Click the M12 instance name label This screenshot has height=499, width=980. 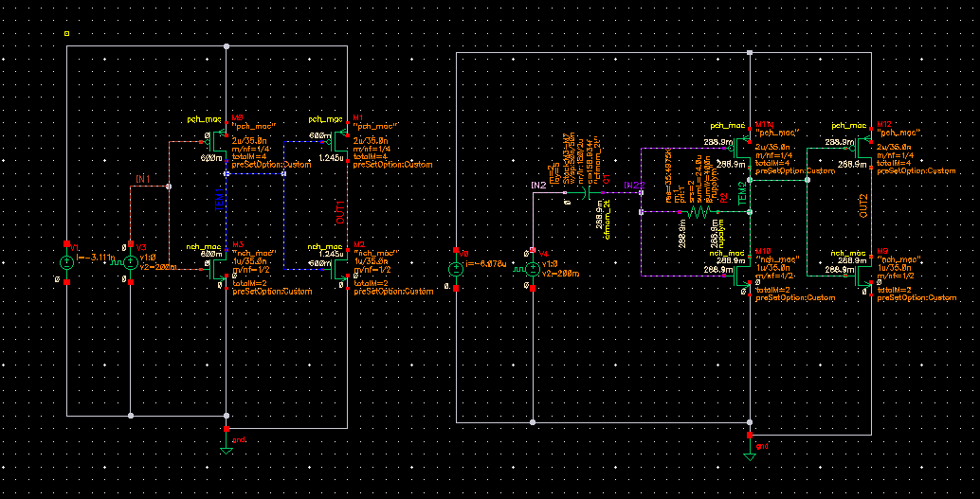(884, 124)
